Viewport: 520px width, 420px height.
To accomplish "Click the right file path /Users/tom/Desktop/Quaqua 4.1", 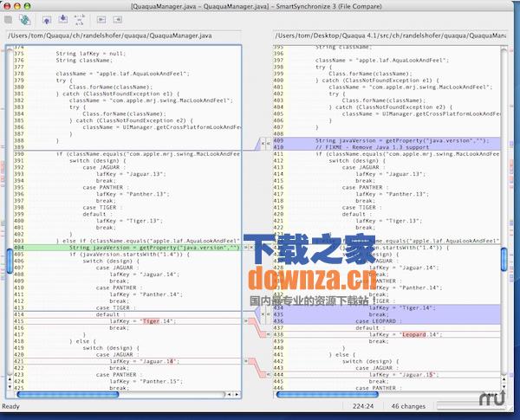I will click(391, 36).
